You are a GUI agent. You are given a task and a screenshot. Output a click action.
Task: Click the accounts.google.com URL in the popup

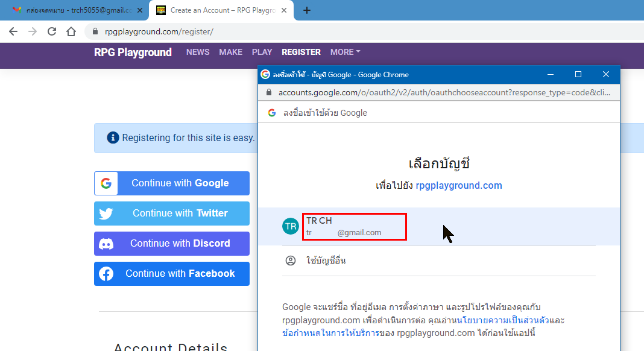coord(444,92)
